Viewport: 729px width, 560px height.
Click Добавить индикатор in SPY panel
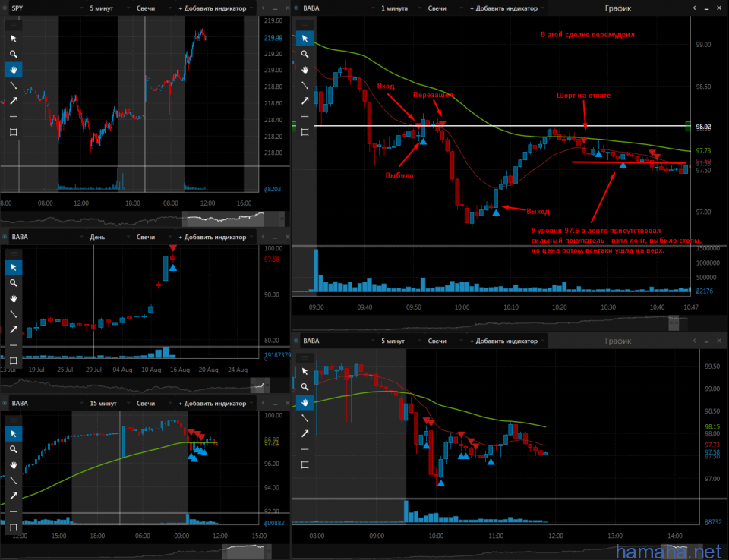(216, 8)
